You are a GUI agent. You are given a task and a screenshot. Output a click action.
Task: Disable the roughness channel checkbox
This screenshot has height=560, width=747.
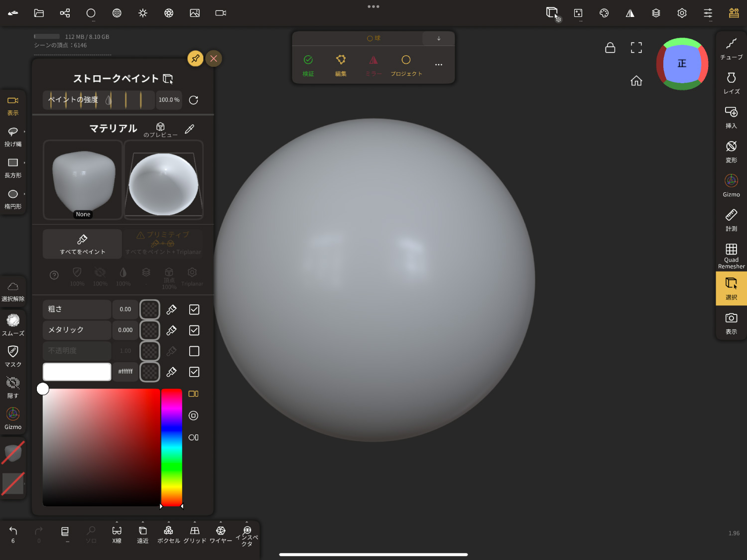194,309
